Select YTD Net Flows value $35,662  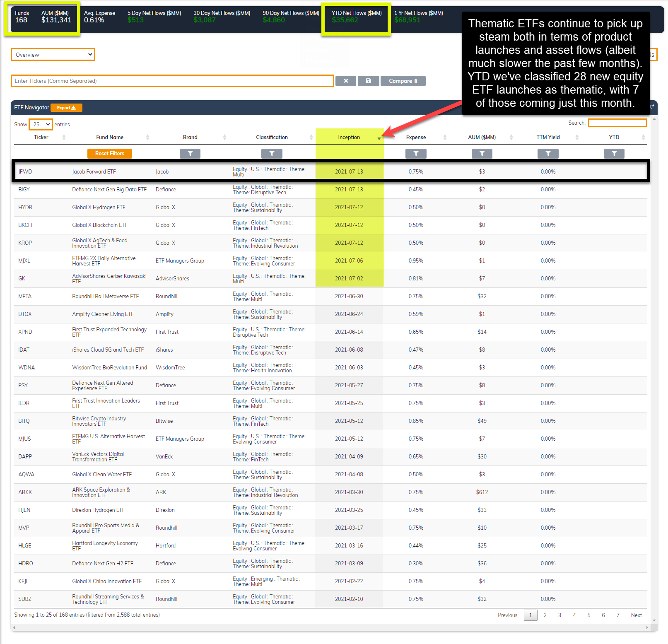345,20
